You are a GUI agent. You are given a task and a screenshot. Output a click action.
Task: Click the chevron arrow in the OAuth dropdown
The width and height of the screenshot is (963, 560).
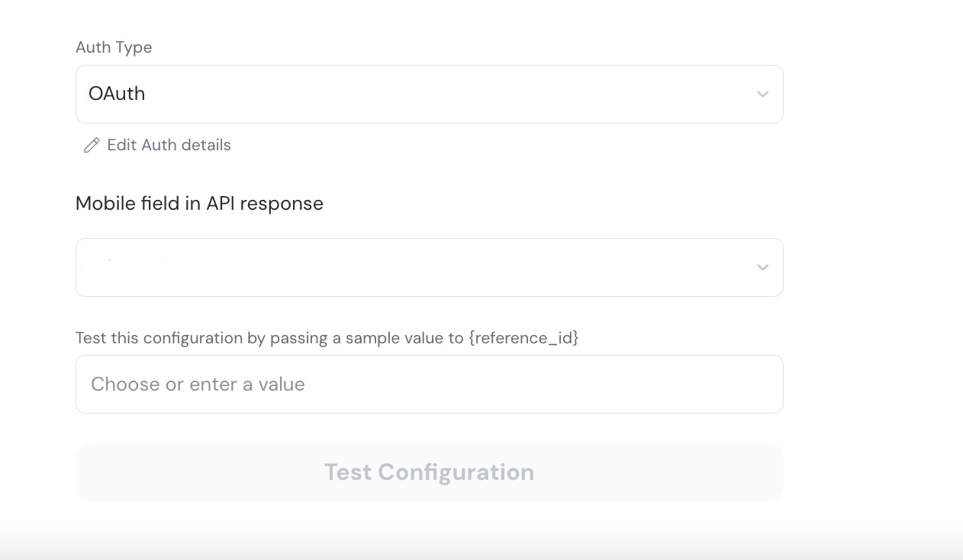pos(762,95)
